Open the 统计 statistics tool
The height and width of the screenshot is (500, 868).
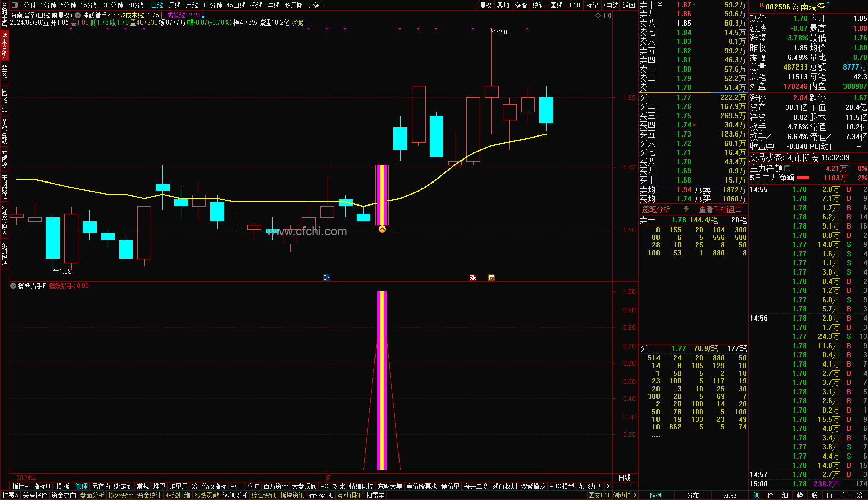click(538, 5)
